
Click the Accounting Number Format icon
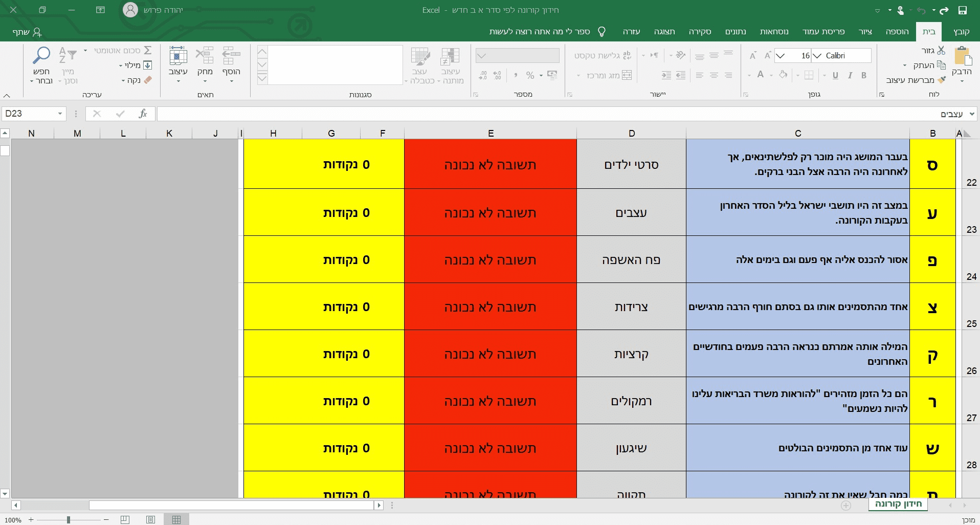point(552,75)
